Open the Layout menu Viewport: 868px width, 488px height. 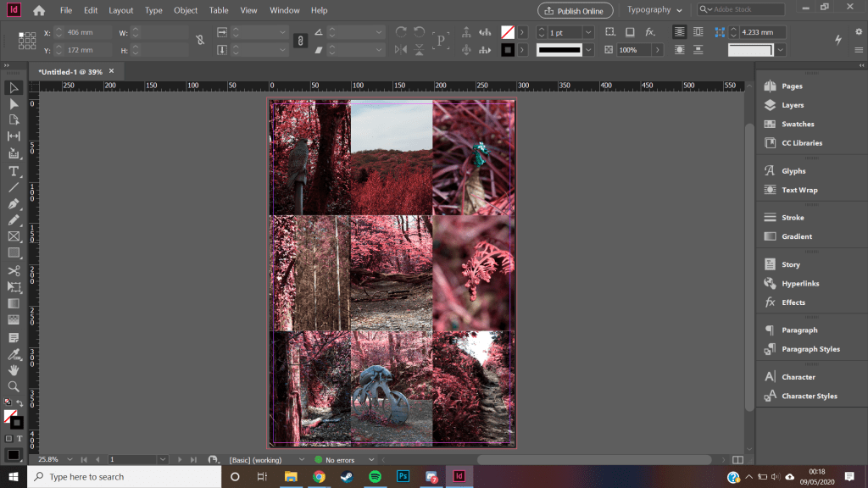pos(120,10)
